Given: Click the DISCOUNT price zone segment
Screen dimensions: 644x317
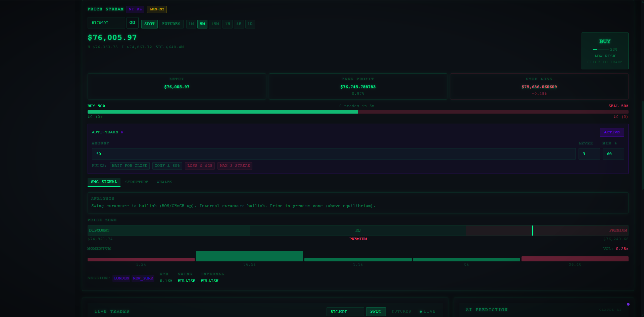Looking at the screenshot, I should point(169,231).
